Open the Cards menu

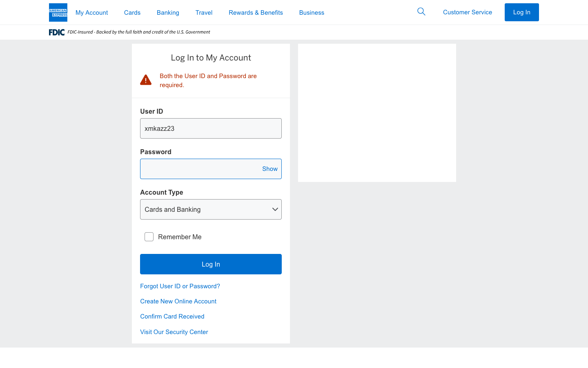(x=132, y=13)
